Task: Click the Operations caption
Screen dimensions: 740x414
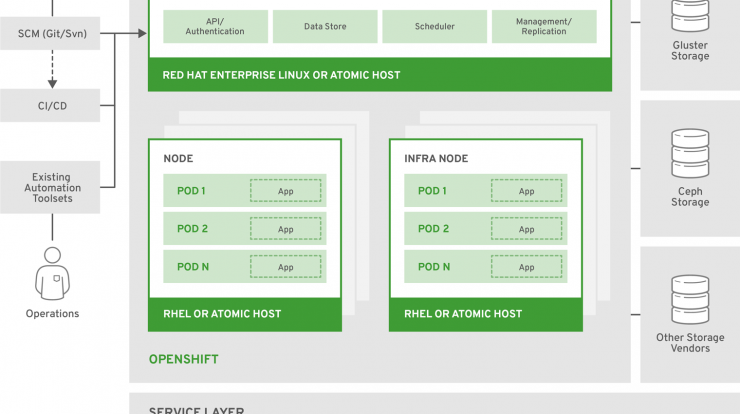Action: click(x=52, y=313)
